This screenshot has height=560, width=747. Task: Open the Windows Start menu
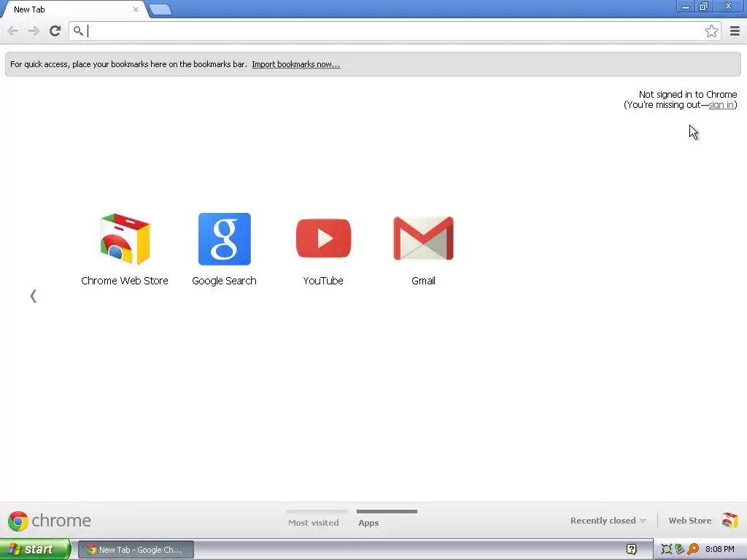(x=34, y=549)
